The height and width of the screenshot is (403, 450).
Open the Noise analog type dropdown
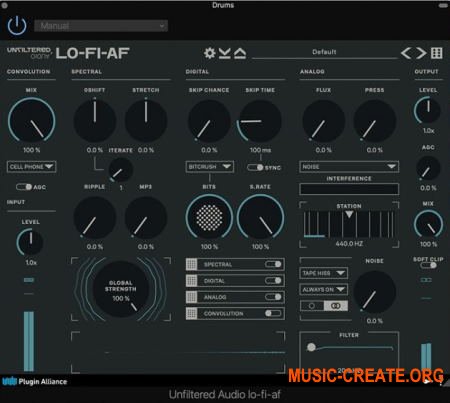tap(349, 167)
